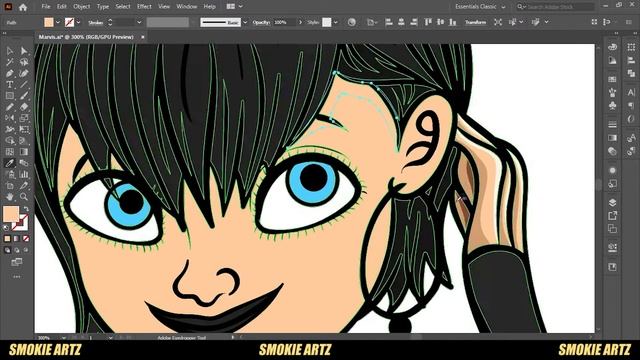
Task: Select the Pencil tool
Action: tap(10, 107)
